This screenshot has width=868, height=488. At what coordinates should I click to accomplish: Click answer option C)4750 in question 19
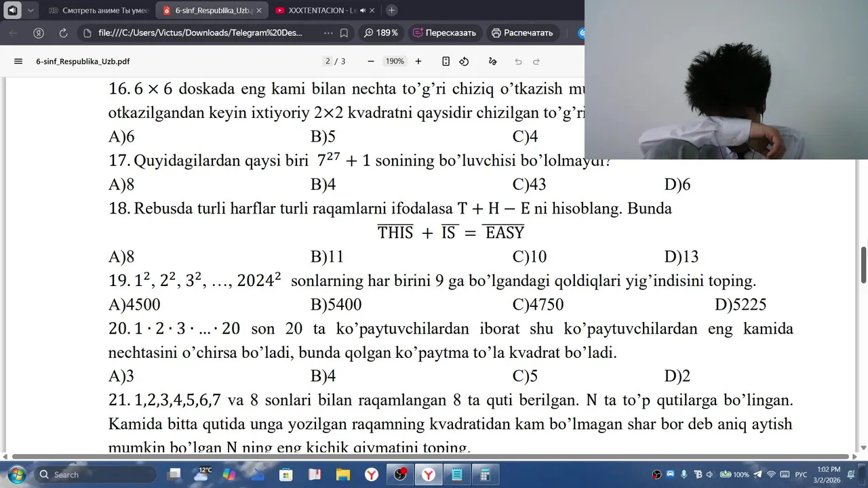click(538, 305)
